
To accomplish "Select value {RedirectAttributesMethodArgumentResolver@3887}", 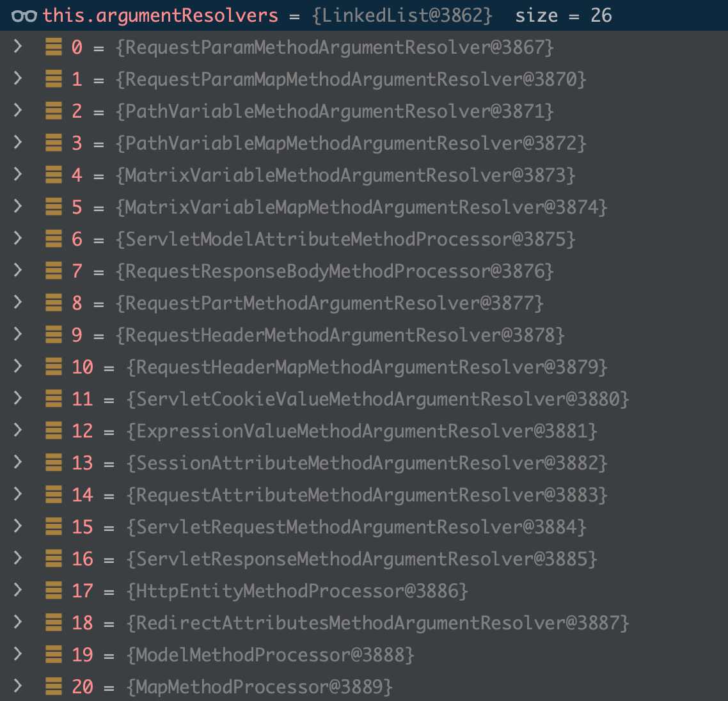I will pos(377,623).
